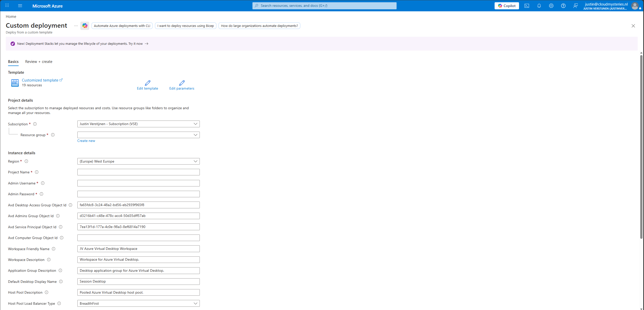Click info icon beside Avd Computer Group Object Id
Viewport: 644px width, 310px height.
click(x=62, y=238)
